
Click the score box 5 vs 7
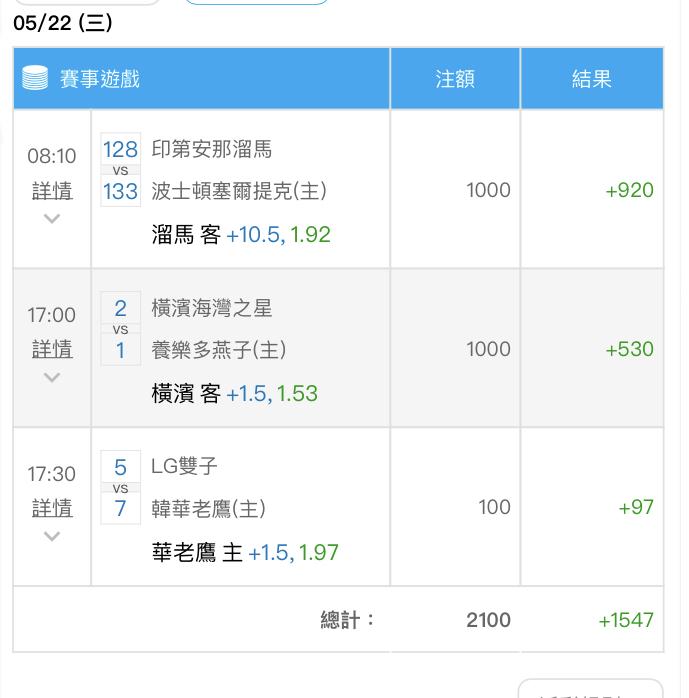[121, 487]
